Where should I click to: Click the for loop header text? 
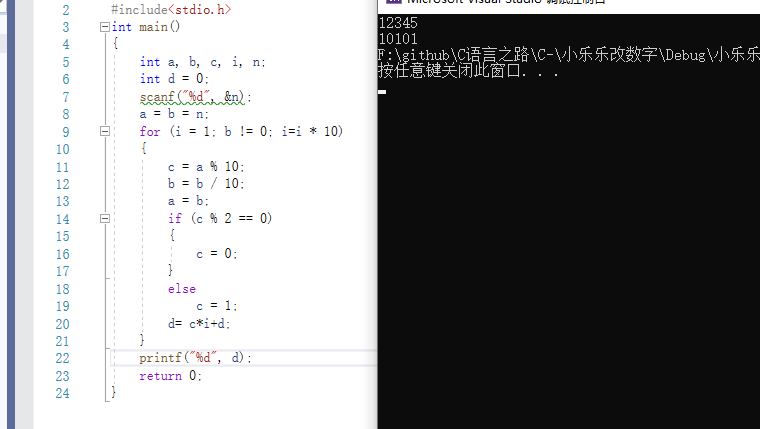tap(241, 131)
